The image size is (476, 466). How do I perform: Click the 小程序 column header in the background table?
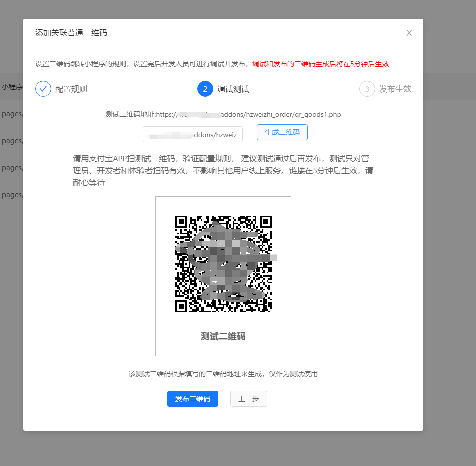[12, 87]
